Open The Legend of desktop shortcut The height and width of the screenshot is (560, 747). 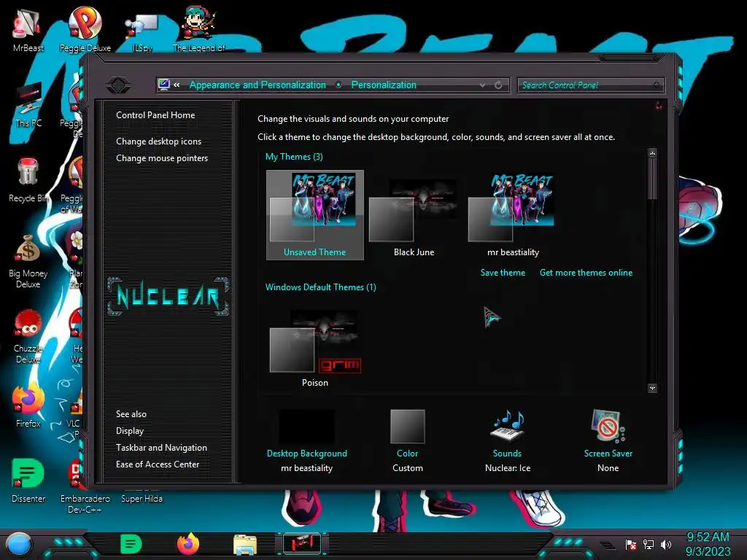pyautogui.click(x=198, y=29)
